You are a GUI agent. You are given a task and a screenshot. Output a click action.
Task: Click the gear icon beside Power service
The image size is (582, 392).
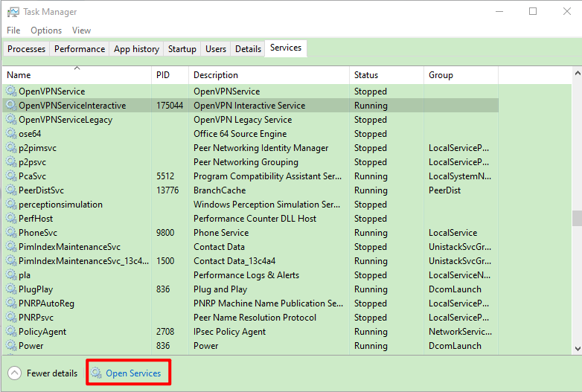(x=11, y=345)
